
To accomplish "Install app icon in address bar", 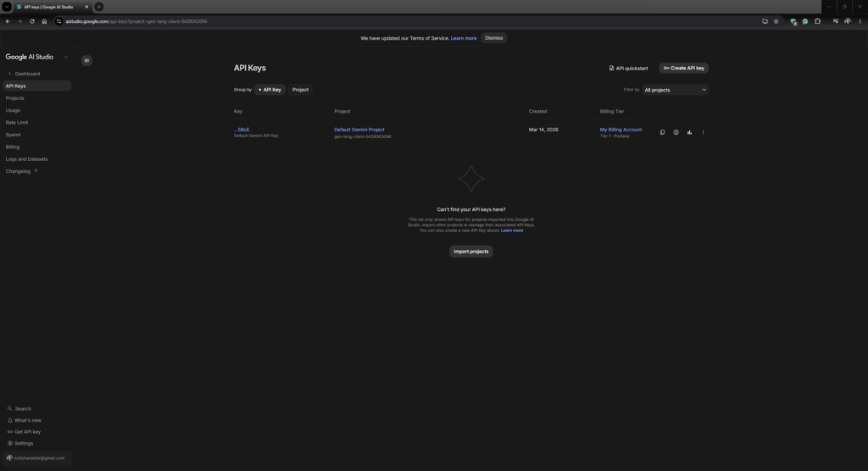I will click(765, 21).
